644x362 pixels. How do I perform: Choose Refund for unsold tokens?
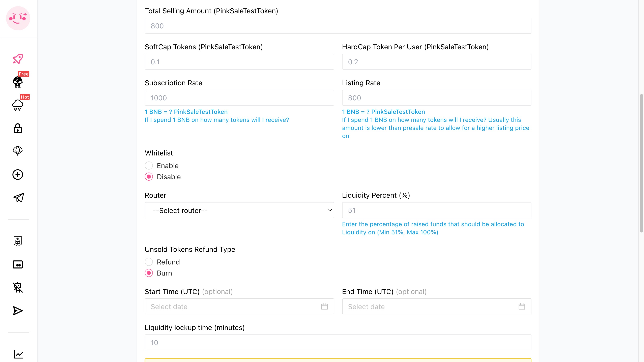(x=149, y=262)
